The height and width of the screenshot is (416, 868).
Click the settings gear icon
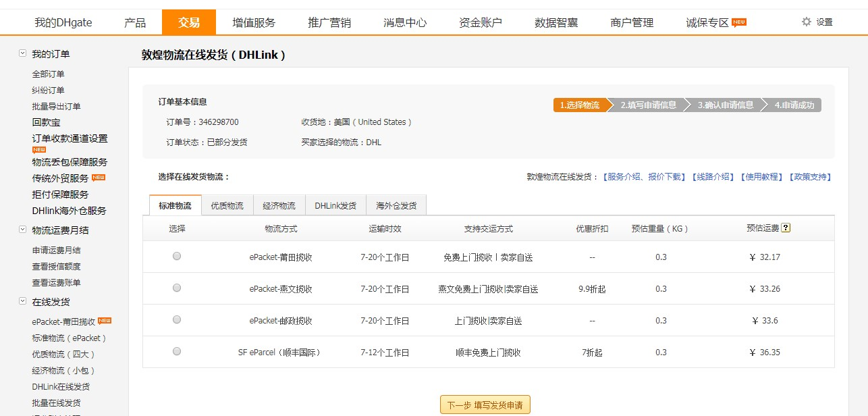[x=806, y=22]
